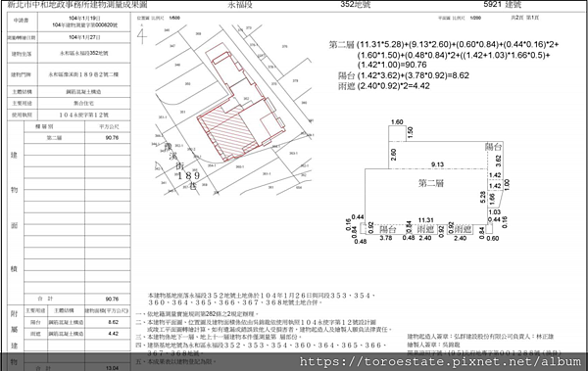Viewport: 588px width, 371px height.
Task: Click the 5.28 vertical dimension on plan
Action: [483, 197]
